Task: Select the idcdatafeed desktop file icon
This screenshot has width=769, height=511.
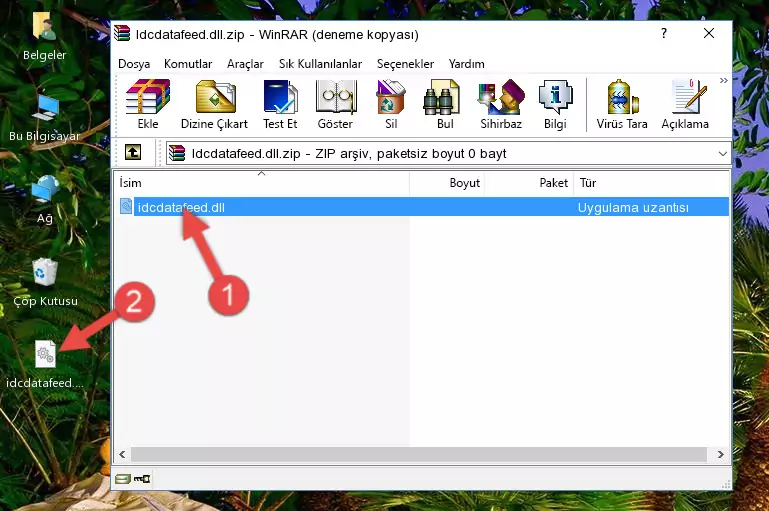Action: click(45, 364)
